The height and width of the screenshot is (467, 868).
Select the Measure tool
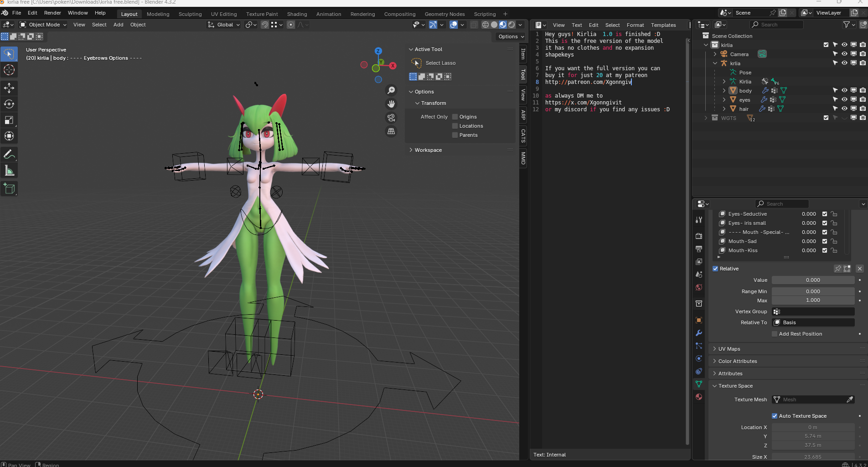[9, 171]
